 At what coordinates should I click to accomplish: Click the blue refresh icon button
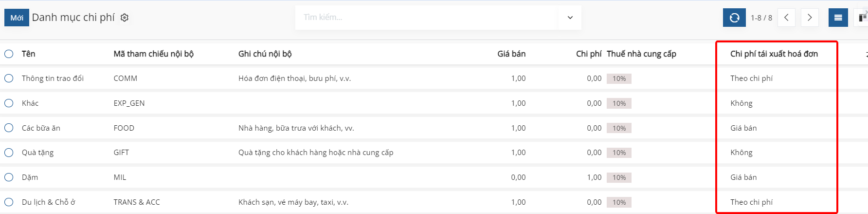coord(735,18)
